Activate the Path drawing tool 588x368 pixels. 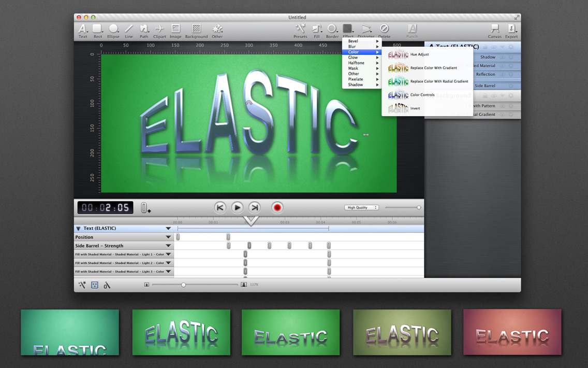(144, 31)
